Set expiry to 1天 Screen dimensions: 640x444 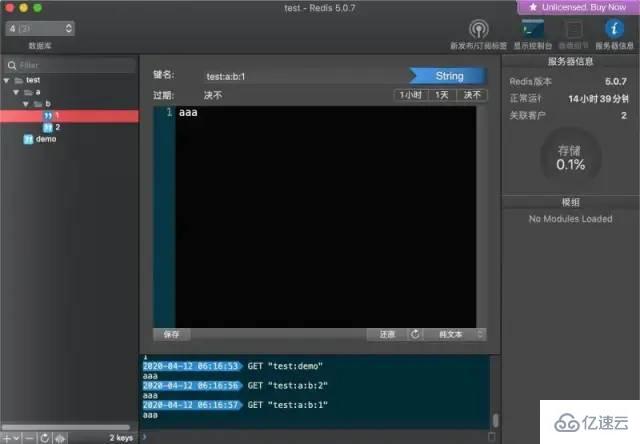pyautogui.click(x=440, y=95)
